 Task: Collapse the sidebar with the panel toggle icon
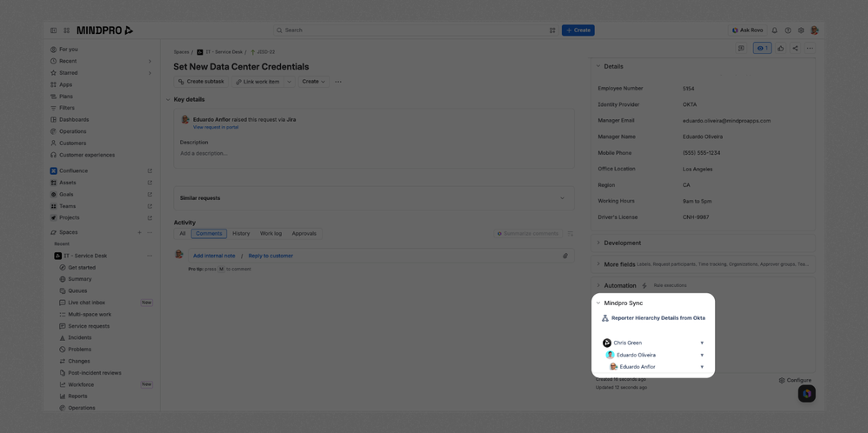[x=53, y=30]
